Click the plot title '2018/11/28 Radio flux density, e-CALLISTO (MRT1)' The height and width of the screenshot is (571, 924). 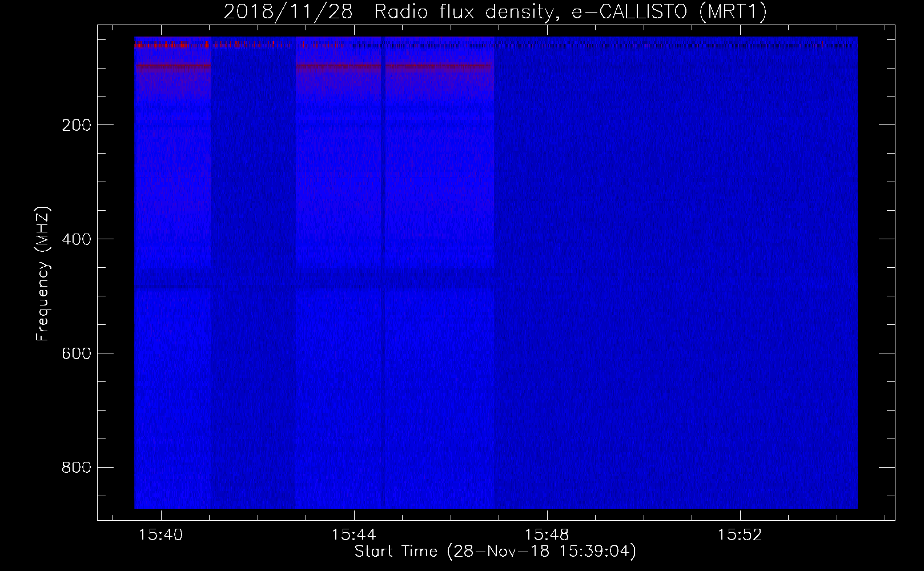pyautogui.click(x=495, y=11)
